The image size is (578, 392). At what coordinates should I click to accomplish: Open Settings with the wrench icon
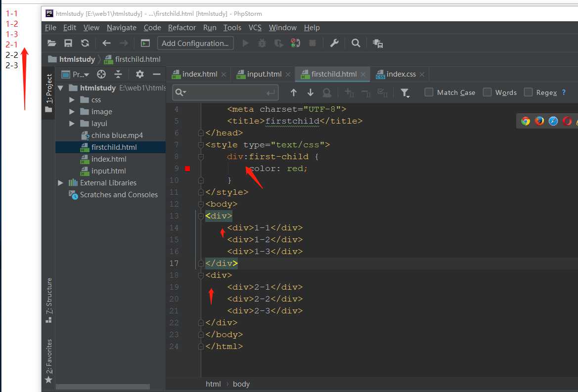pyautogui.click(x=334, y=43)
